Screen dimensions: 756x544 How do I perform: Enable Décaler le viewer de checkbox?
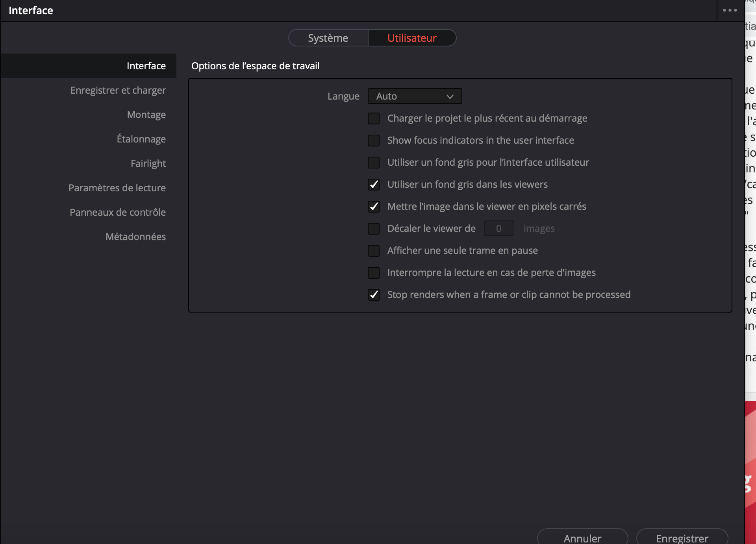coord(374,229)
